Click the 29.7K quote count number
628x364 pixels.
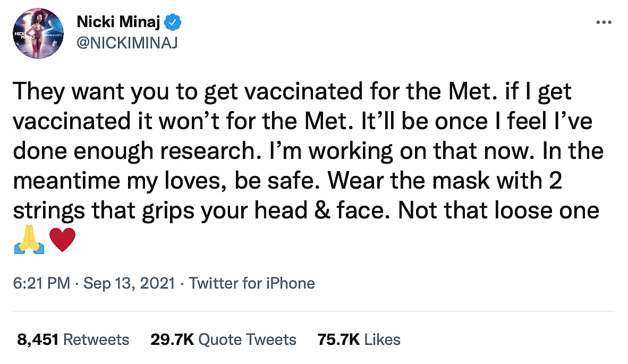(172, 340)
